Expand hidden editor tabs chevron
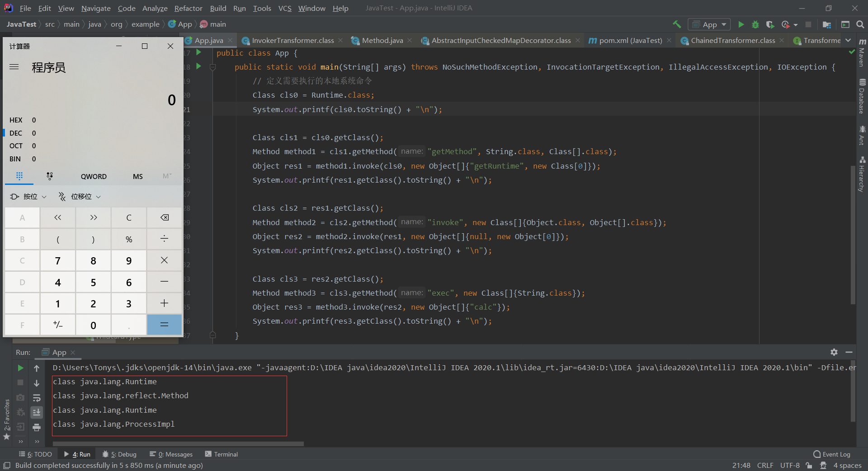The image size is (868, 471). click(848, 40)
